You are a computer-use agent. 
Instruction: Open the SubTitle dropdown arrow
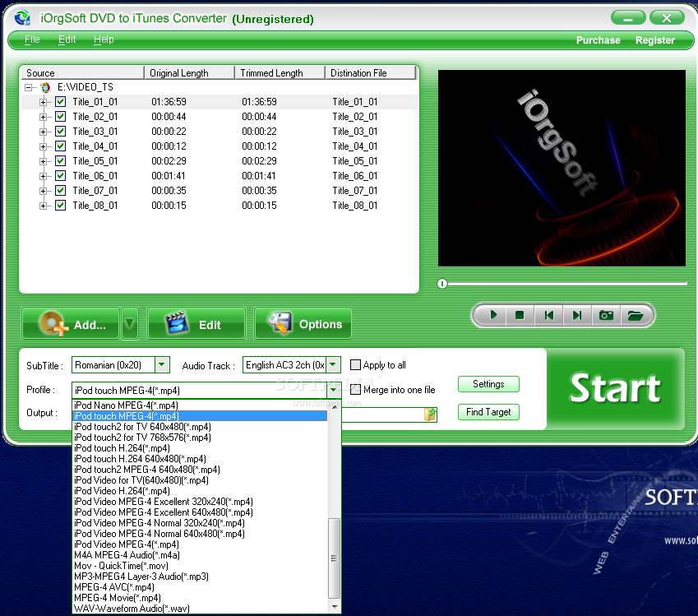pyautogui.click(x=162, y=365)
